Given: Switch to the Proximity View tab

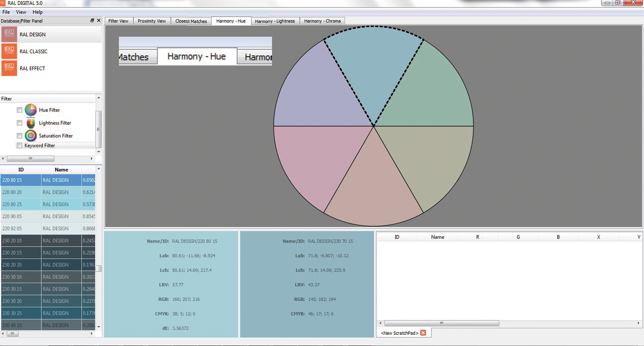Looking at the screenshot, I should (x=152, y=21).
